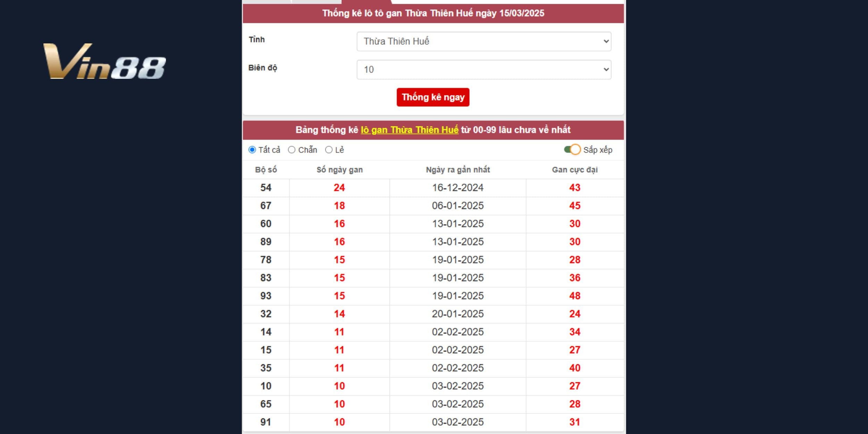Click the date 20-01-2025
Screen dimensions: 868x434
[458, 314]
